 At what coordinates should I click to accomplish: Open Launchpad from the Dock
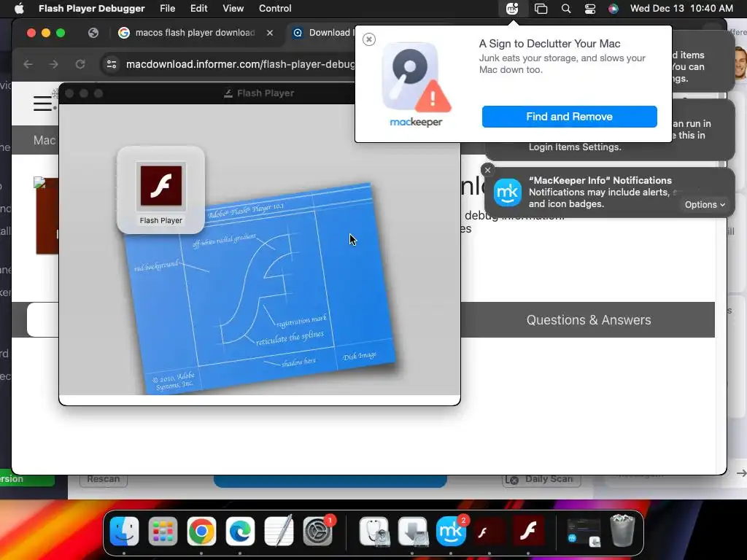[163, 532]
